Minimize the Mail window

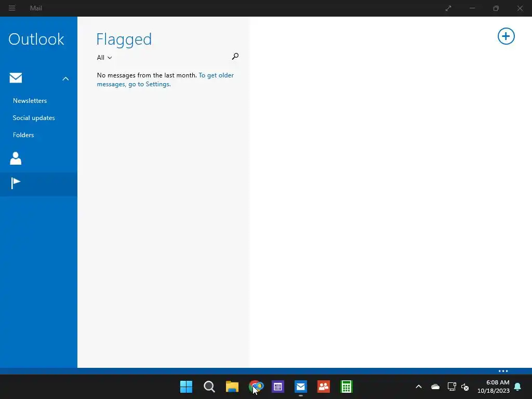coord(472,8)
